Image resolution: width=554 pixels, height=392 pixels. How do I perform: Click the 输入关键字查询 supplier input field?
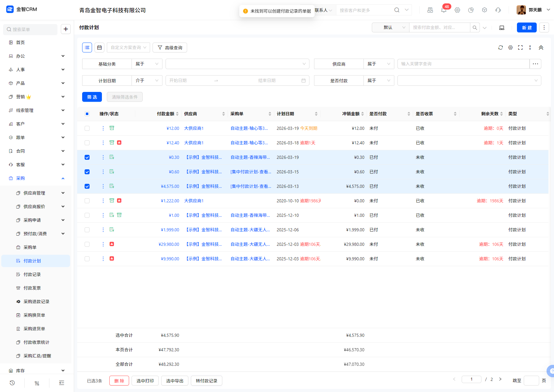pyautogui.click(x=463, y=64)
